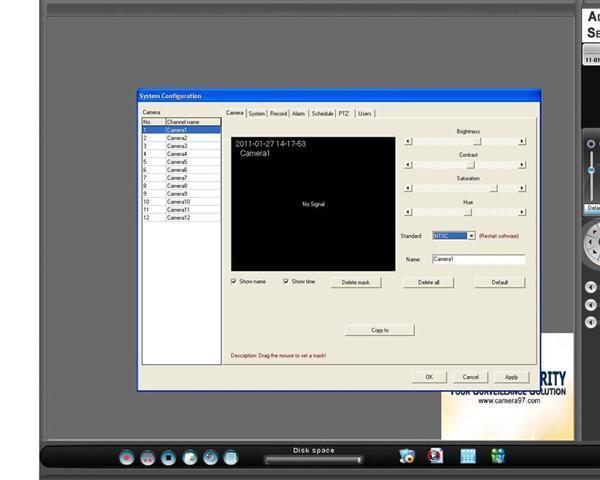Click the Brightness slider thumb
Viewport: 600px width, 480px height.
pyautogui.click(x=477, y=141)
